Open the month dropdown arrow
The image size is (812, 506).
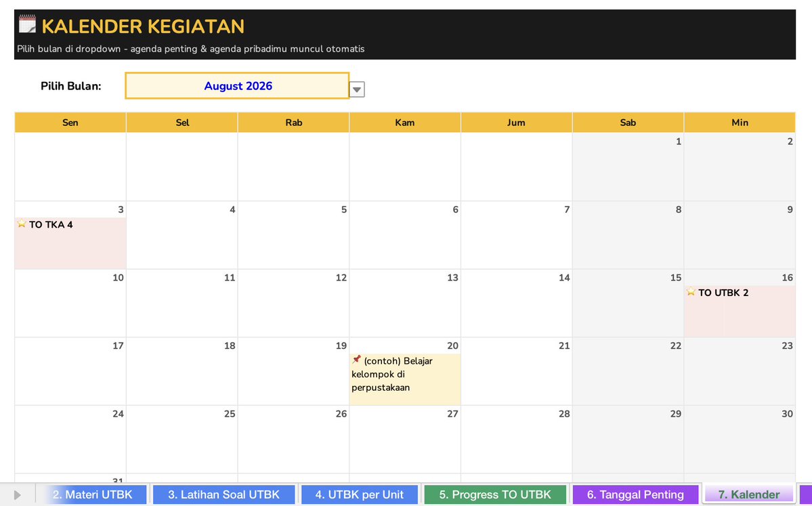[x=357, y=89]
